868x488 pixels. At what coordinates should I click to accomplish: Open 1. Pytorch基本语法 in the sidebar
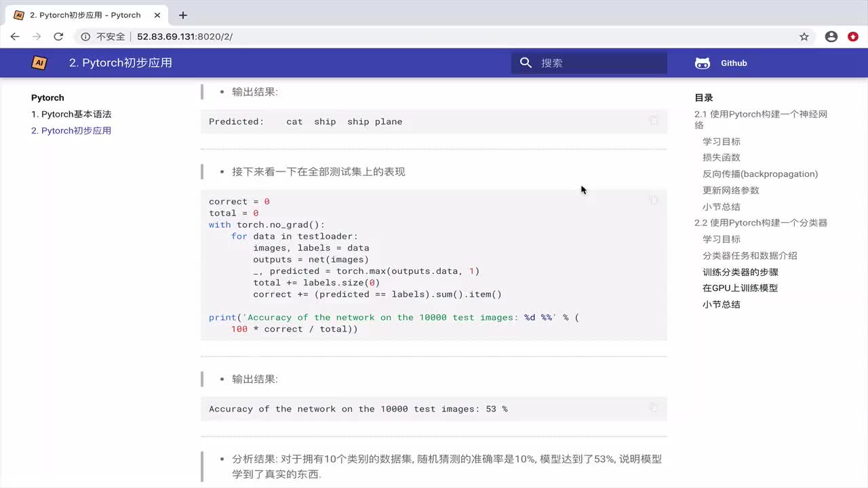point(71,115)
